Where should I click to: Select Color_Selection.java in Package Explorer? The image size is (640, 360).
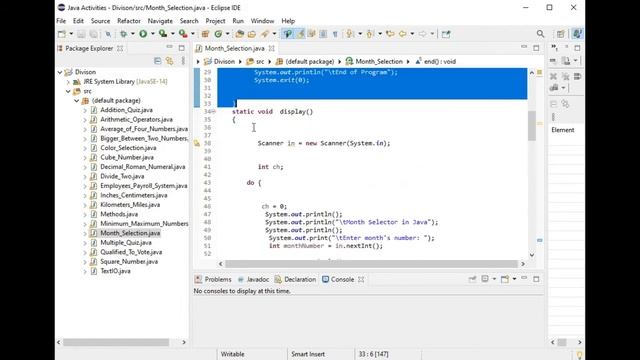coord(128,148)
